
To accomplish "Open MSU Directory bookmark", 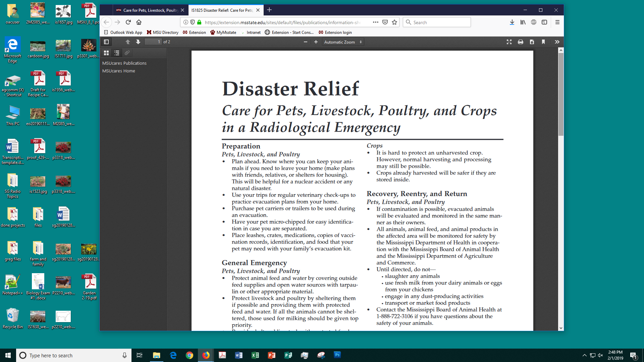I will pos(163,33).
